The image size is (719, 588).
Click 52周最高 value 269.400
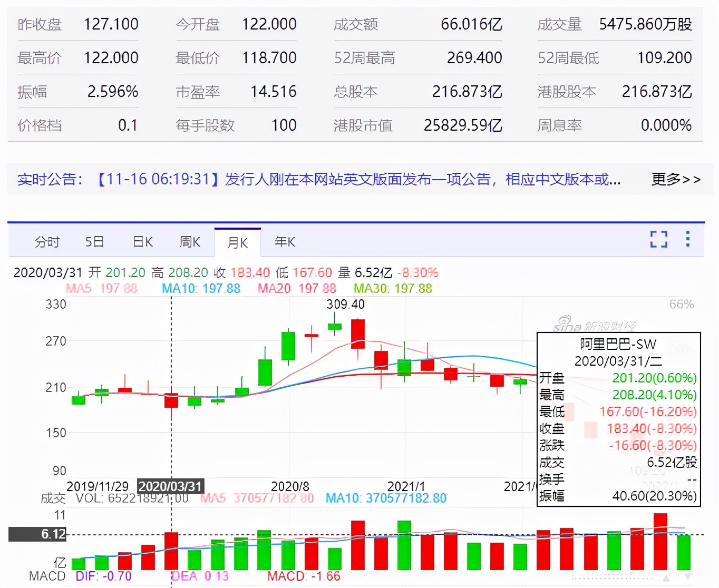[x=474, y=58]
